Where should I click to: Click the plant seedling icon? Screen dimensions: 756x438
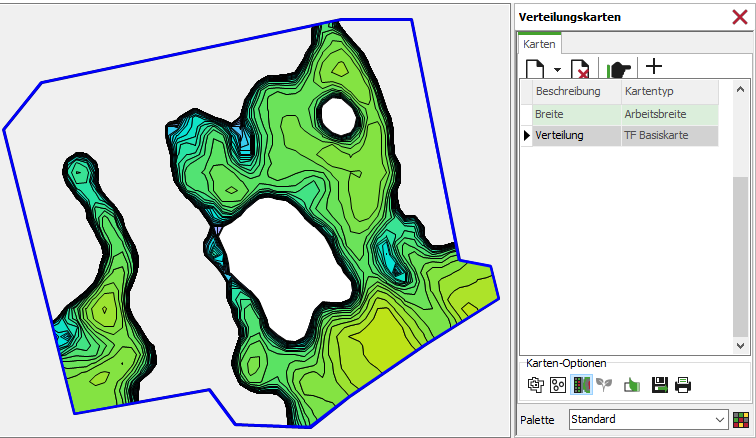point(604,384)
